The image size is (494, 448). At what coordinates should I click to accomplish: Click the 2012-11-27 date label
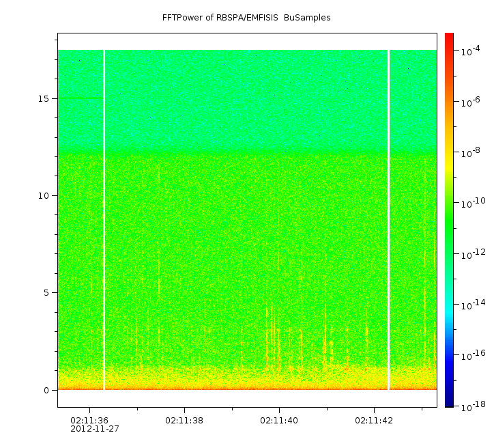(x=95, y=429)
